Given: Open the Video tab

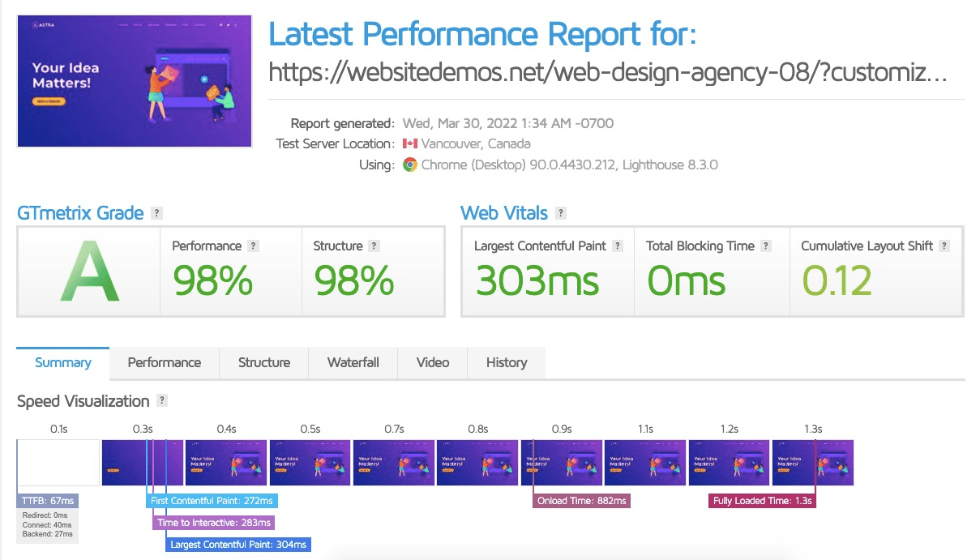Looking at the screenshot, I should click(x=432, y=363).
